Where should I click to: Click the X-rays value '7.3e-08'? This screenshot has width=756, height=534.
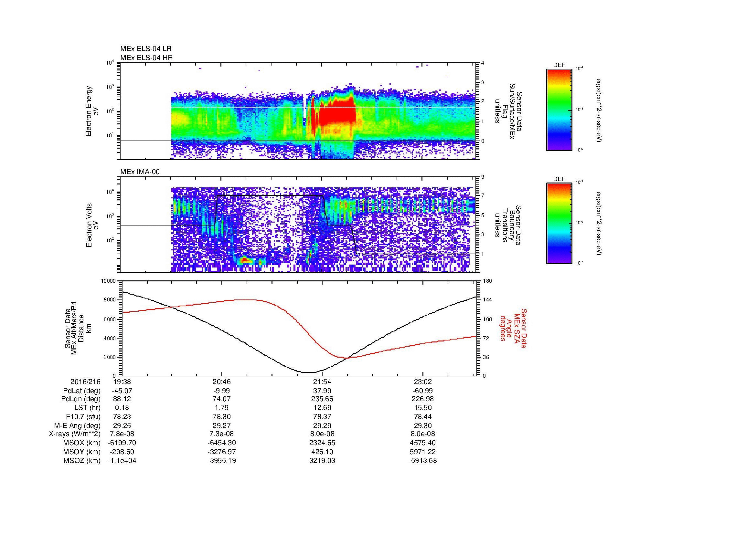click(x=222, y=434)
